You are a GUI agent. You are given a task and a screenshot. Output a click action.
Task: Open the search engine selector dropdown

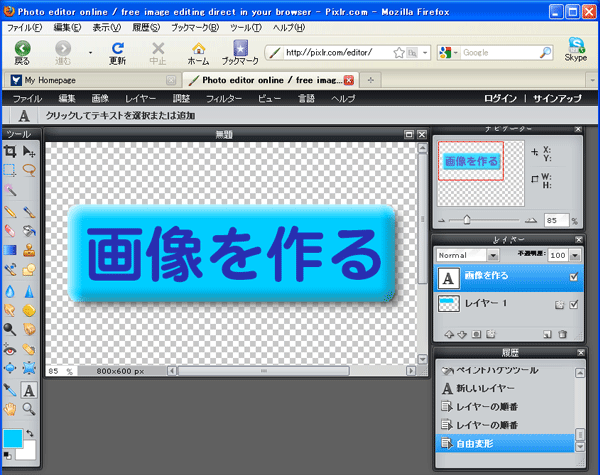pos(456,52)
